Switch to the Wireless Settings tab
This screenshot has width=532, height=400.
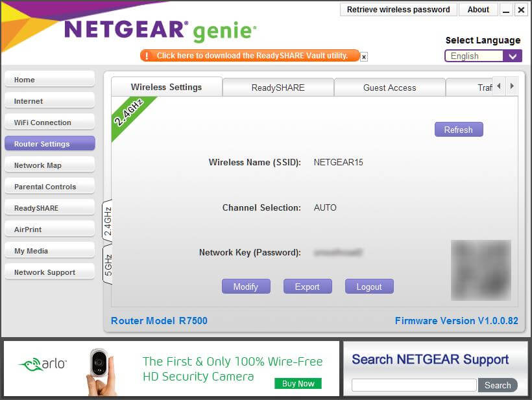tap(167, 87)
